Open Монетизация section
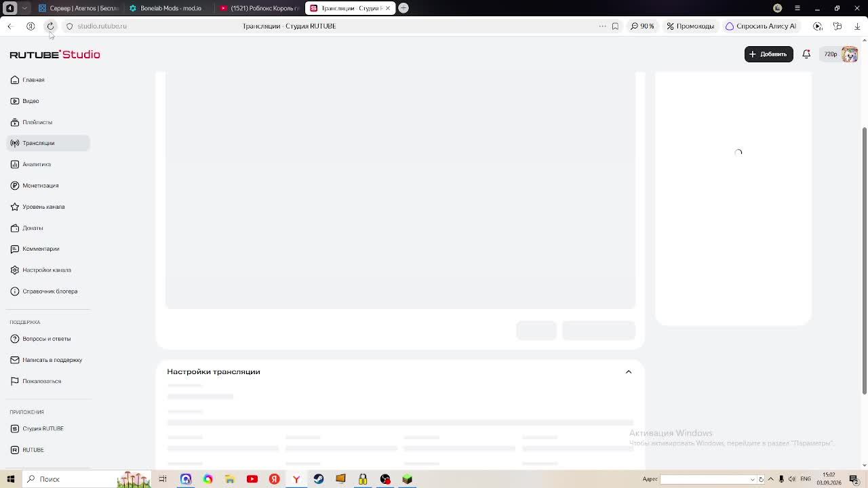 [x=35, y=186]
